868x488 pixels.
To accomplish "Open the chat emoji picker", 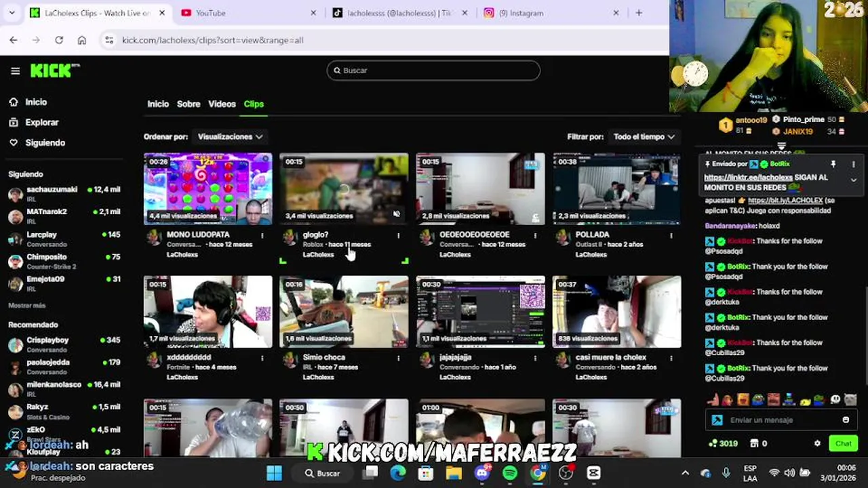I will [x=846, y=420].
